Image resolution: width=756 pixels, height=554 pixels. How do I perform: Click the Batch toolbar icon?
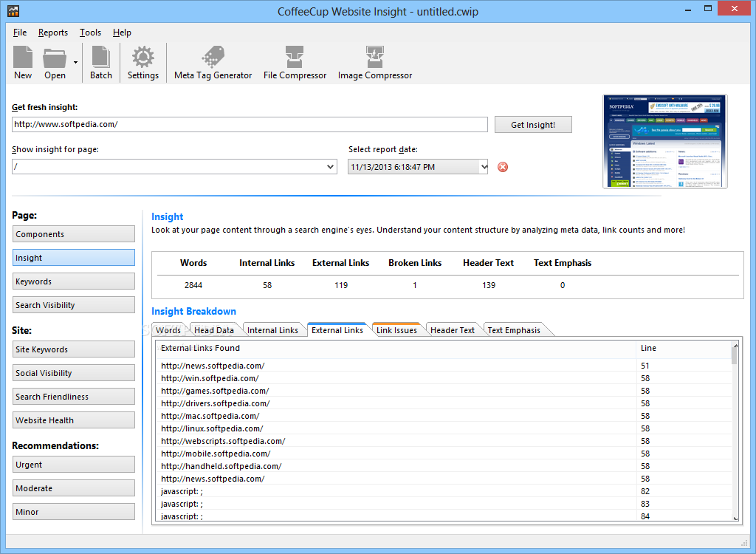click(x=100, y=62)
